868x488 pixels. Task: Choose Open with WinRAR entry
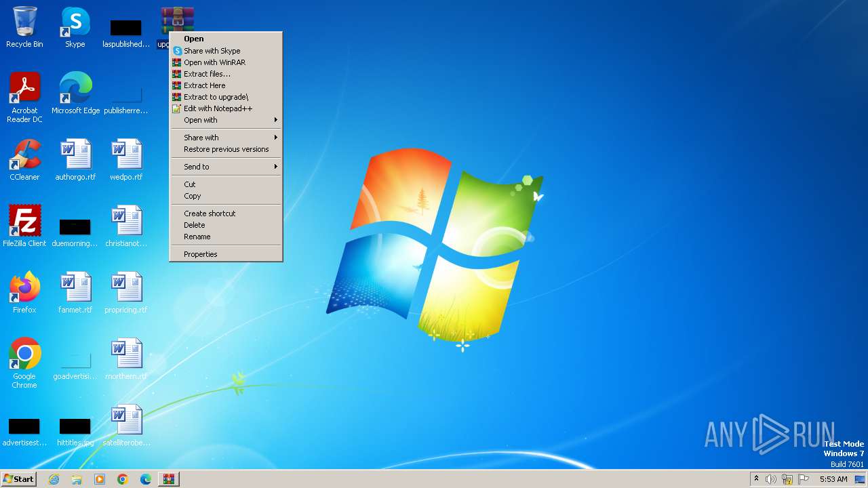coord(226,62)
